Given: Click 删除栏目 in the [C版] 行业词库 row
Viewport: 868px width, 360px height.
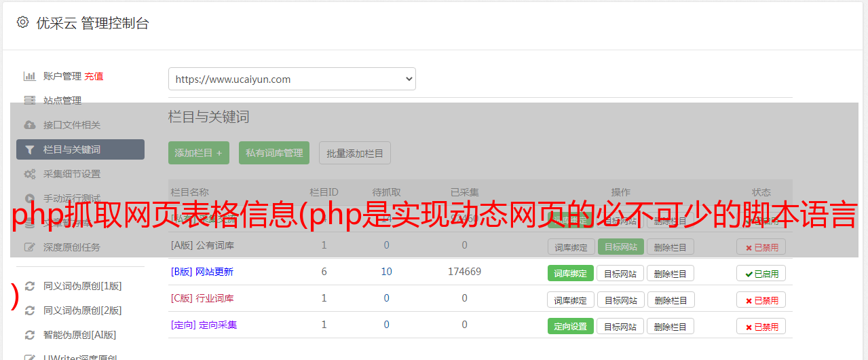Looking at the screenshot, I should pos(671,300).
